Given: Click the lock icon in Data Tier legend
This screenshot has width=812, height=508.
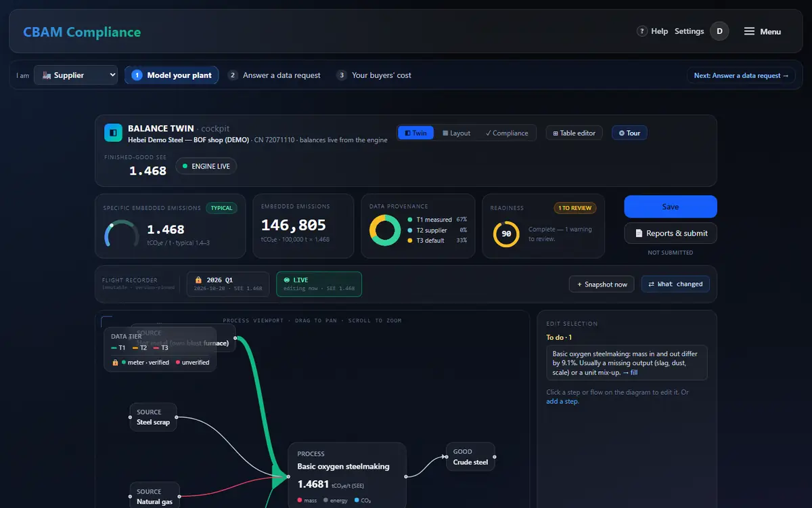Looking at the screenshot, I should [116, 362].
